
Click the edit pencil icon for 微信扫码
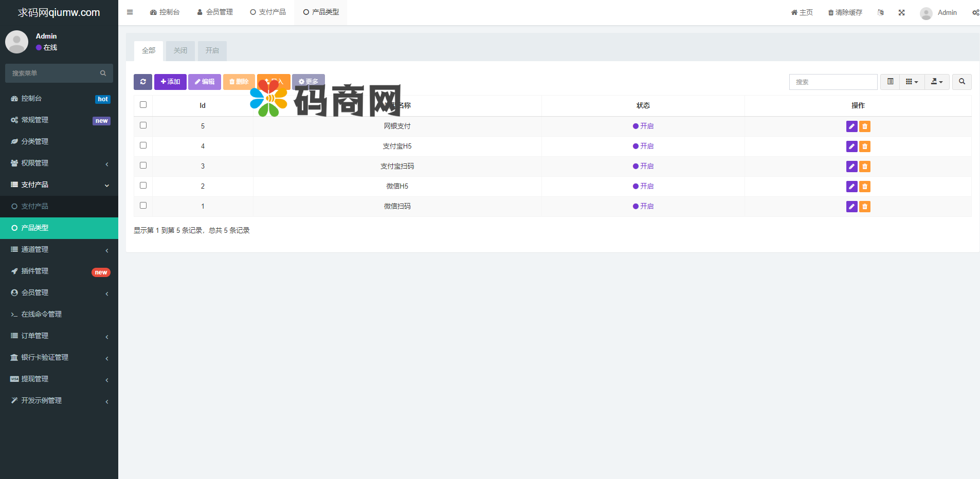[x=851, y=207]
